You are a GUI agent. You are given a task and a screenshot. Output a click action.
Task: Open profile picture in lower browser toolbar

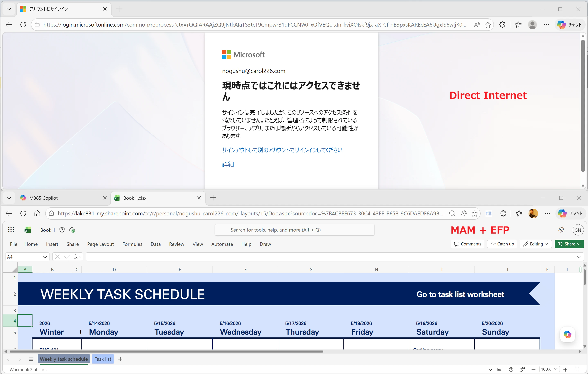coord(533,214)
